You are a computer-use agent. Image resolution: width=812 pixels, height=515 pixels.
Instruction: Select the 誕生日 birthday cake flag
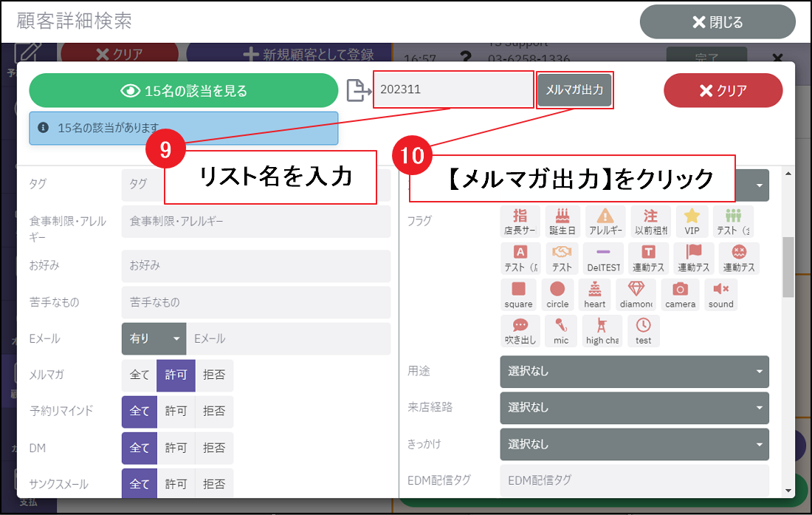click(x=563, y=221)
